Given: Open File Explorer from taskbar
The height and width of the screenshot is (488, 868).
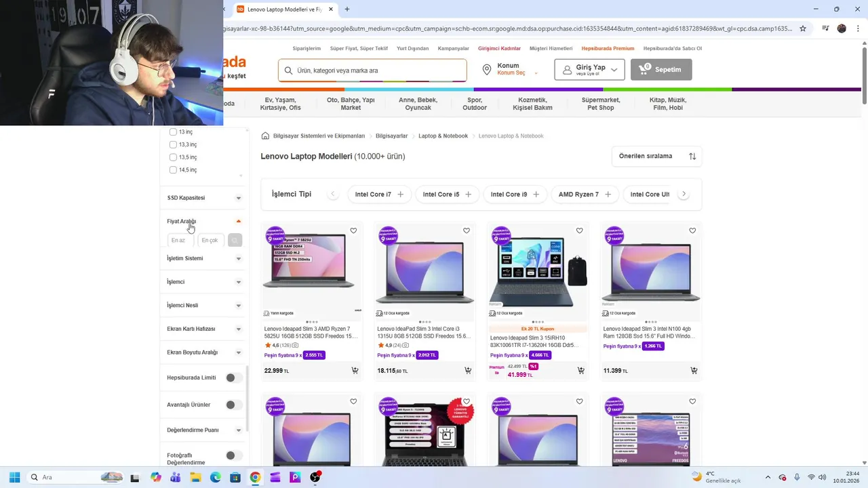Looking at the screenshot, I should pos(195,477).
